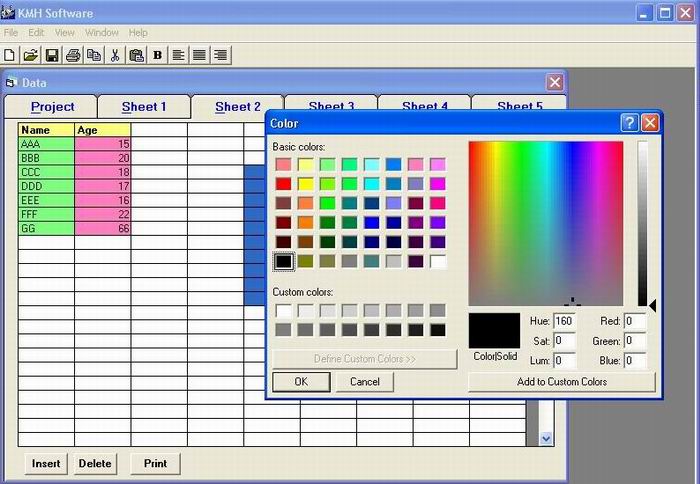
Task: Open a file with the folder icon
Action: pyautogui.click(x=30, y=55)
